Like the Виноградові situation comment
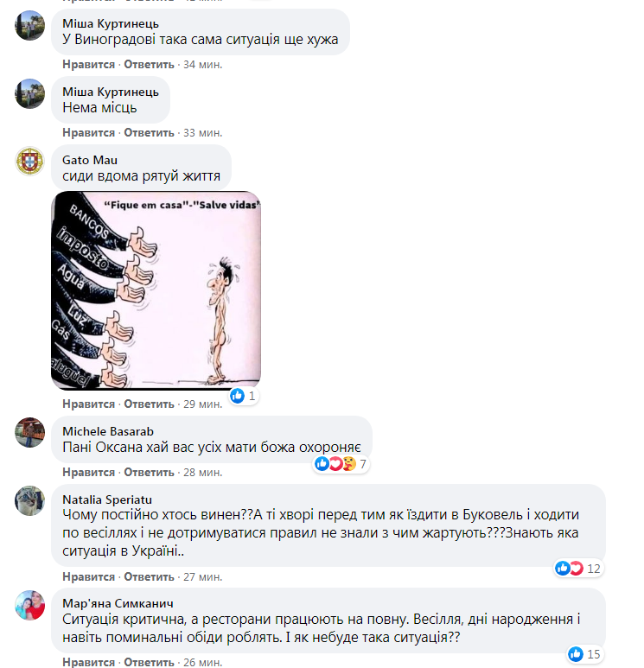The height and width of the screenshot is (668, 644). [x=89, y=65]
